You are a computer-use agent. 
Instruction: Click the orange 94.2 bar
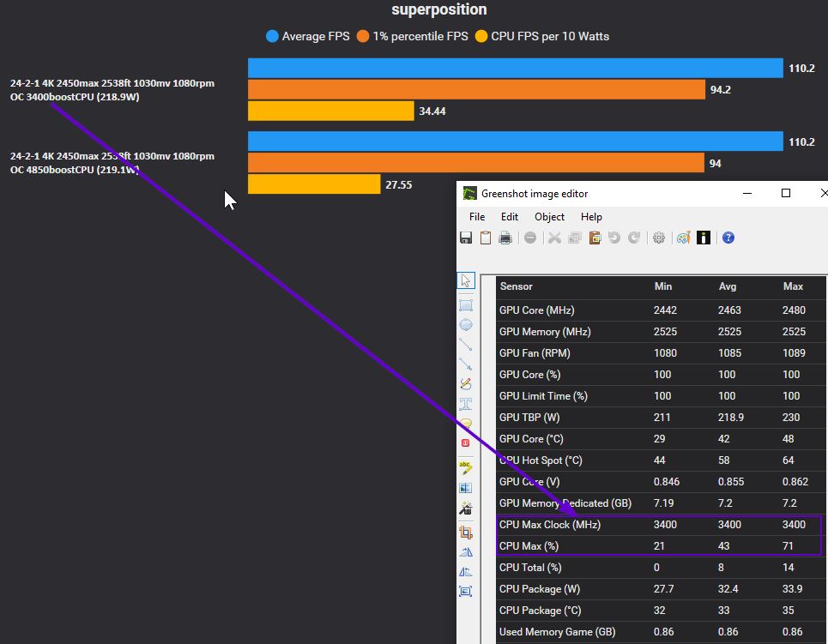click(476, 89)
